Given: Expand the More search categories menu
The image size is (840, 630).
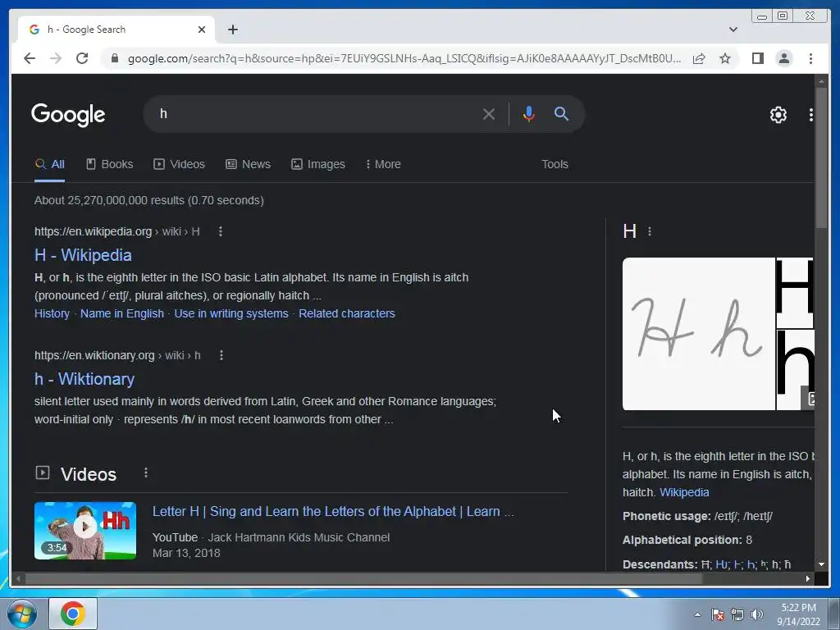Looking at the screenshot, I should coord(383,164).
